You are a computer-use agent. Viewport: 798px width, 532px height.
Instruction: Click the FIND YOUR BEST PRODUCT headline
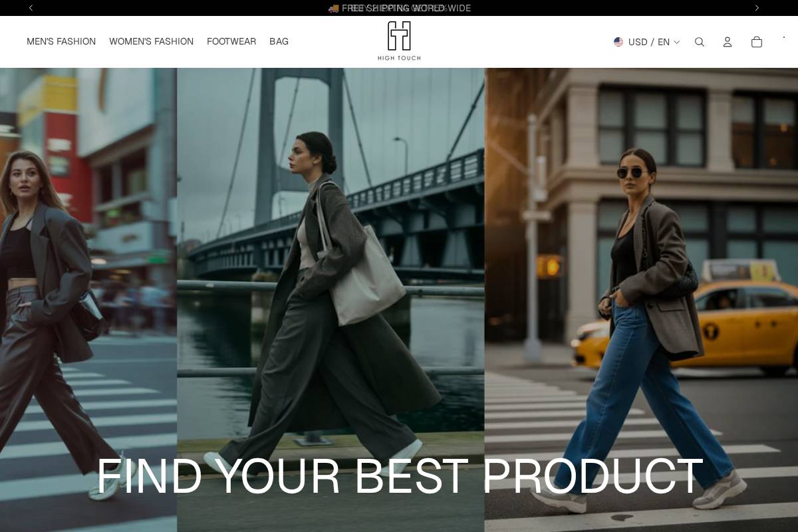coord(398,475)
